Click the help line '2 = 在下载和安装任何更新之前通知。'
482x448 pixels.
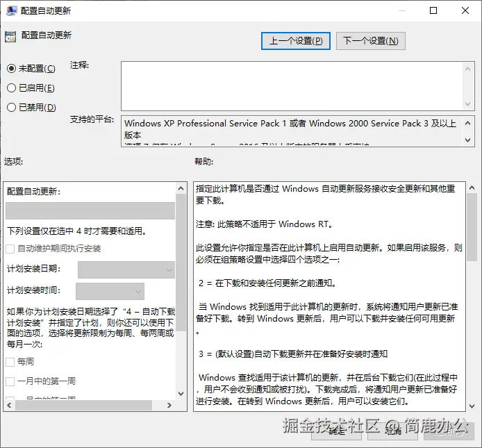(267, 283)
